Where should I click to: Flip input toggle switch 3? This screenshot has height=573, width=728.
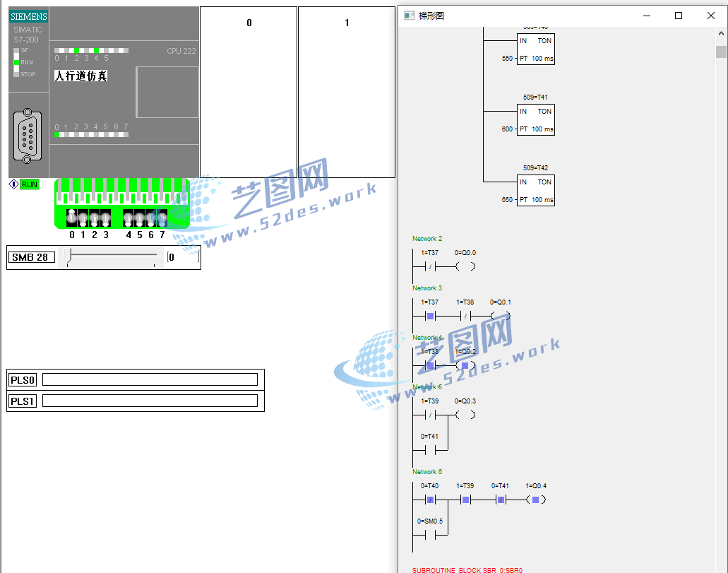tap(105, 218)
